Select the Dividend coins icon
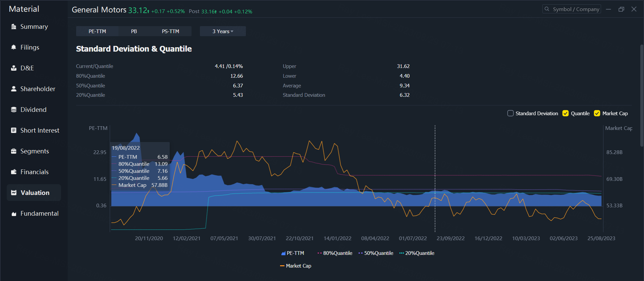The image size is (644, 281). point(14,110)
